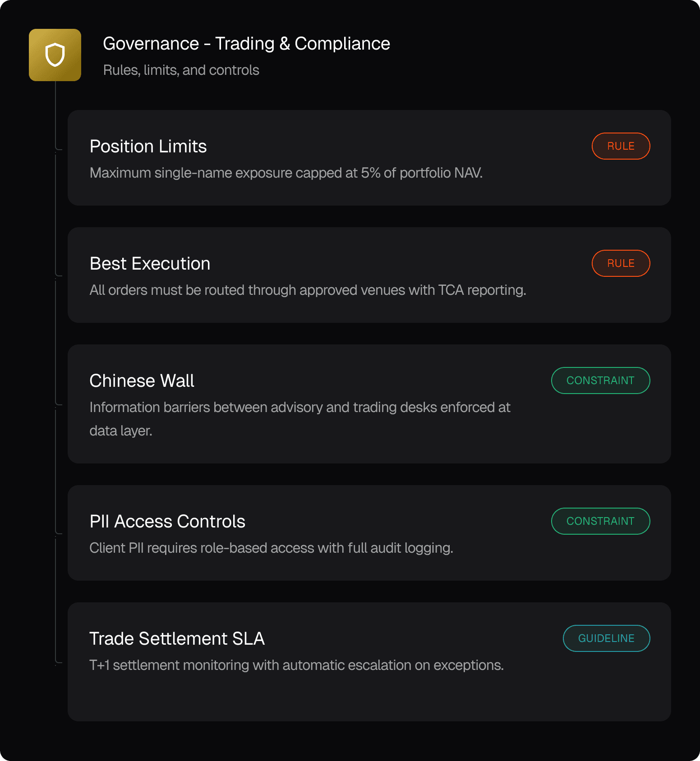Click the T+1 settlement monitoring description
The height and width of the screenshot is (761, 700).
tap(296, 665)
